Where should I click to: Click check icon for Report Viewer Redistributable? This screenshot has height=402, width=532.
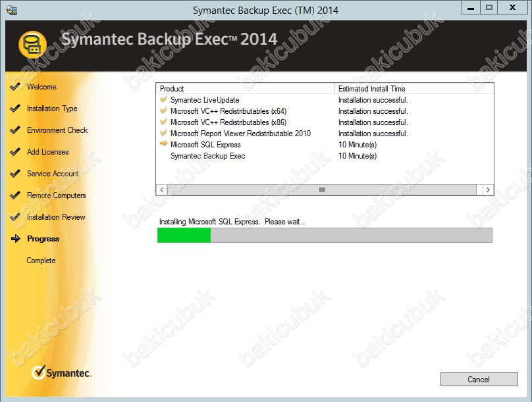pos(163,133)
